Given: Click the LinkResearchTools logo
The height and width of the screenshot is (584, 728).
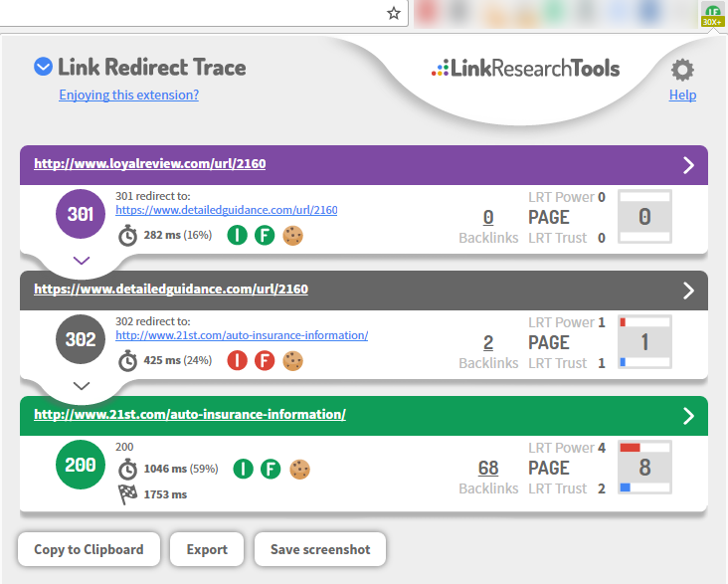Looking at the screenshot, I should pos(525,69).
